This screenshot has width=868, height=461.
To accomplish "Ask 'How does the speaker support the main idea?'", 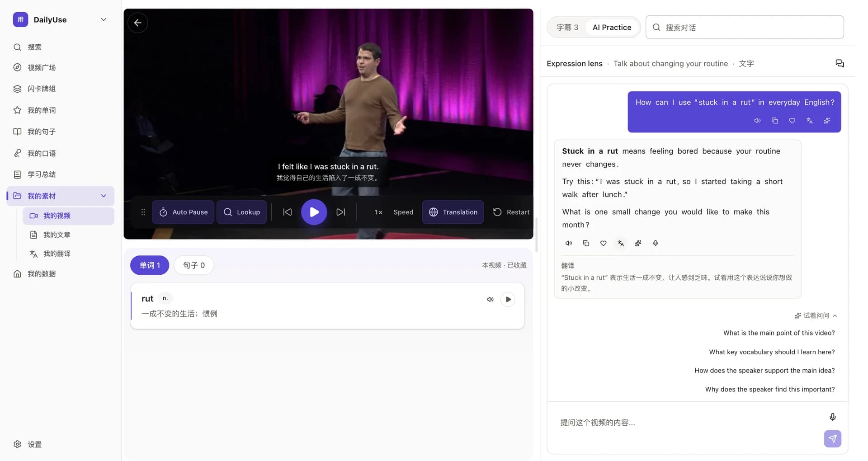I will [764, 371].
